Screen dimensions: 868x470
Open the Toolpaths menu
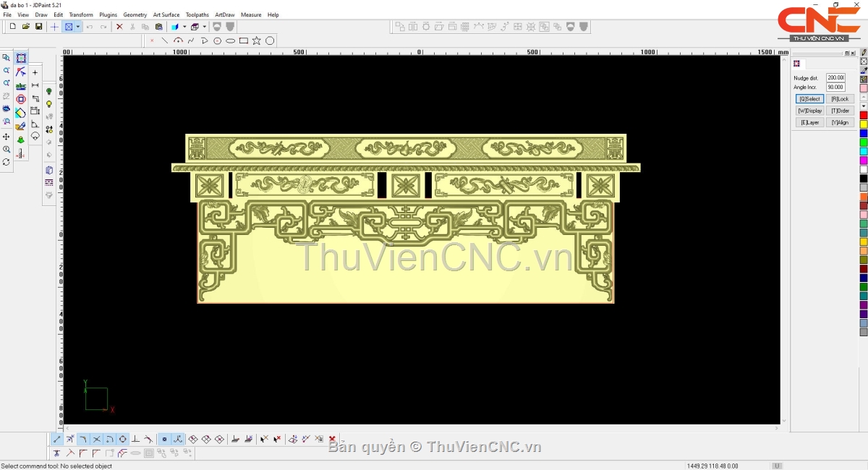tap(197, 14)
